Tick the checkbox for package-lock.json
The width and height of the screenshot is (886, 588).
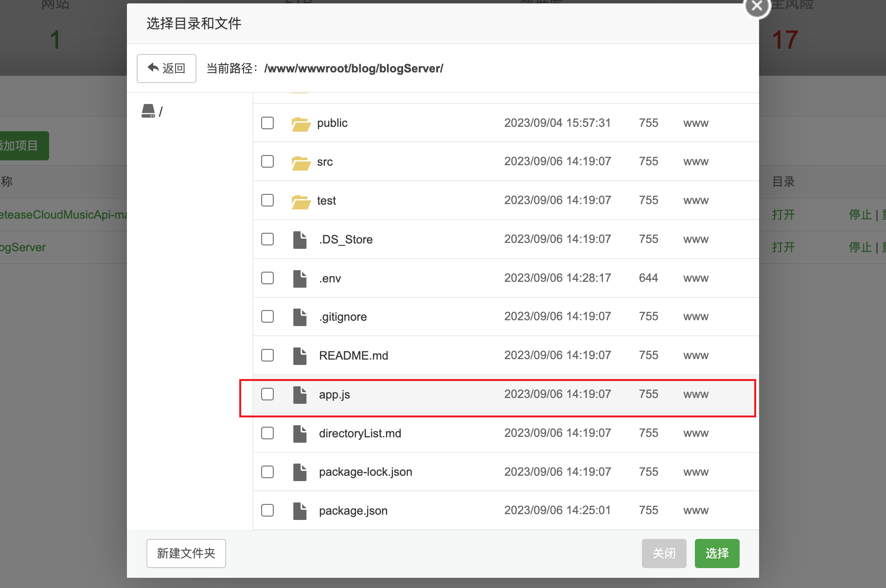tap(267, 472)
